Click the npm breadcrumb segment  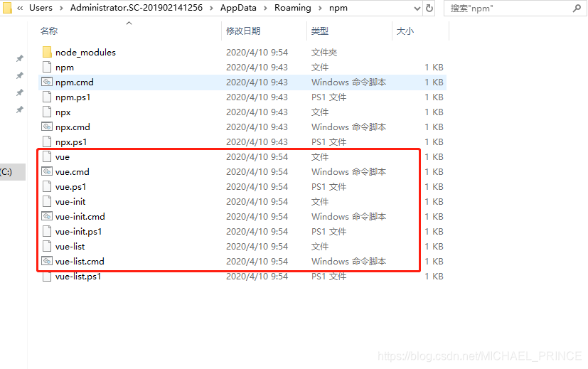[x=338, y=8]
